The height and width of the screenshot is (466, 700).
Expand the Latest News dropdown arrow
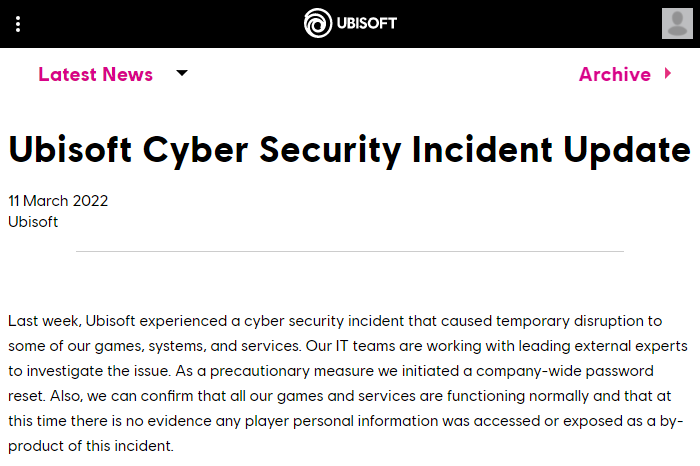181,73
